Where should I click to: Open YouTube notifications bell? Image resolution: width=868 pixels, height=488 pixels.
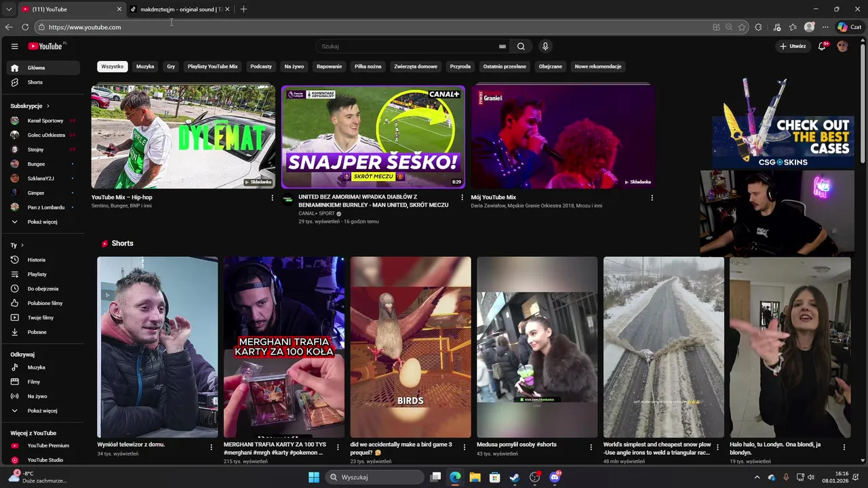[822, 46]
